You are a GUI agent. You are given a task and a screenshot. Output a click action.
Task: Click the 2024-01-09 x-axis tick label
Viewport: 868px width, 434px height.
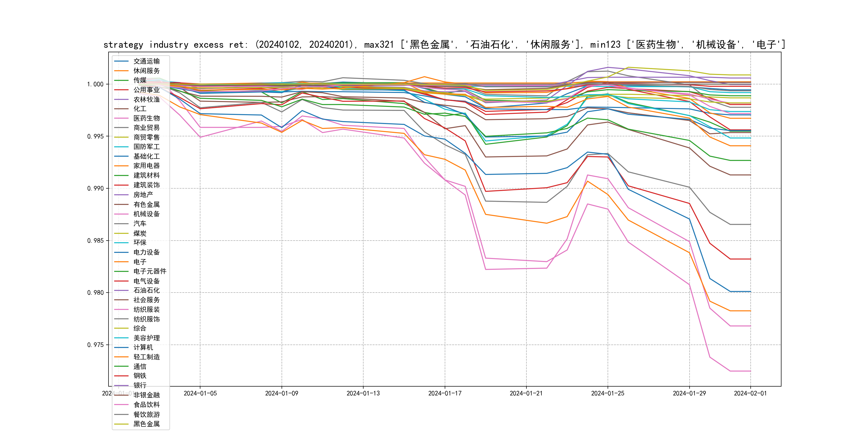point(281,393)
